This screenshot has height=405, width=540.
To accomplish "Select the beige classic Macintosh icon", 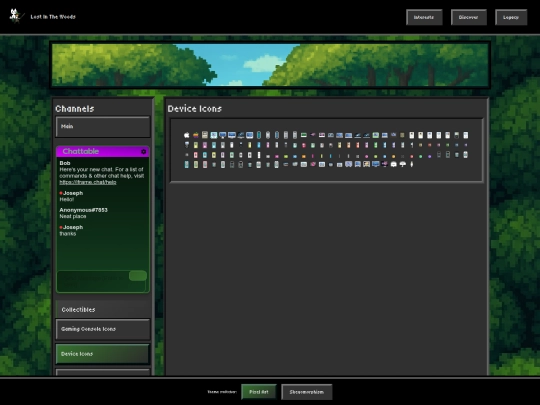I will [205, 135].
